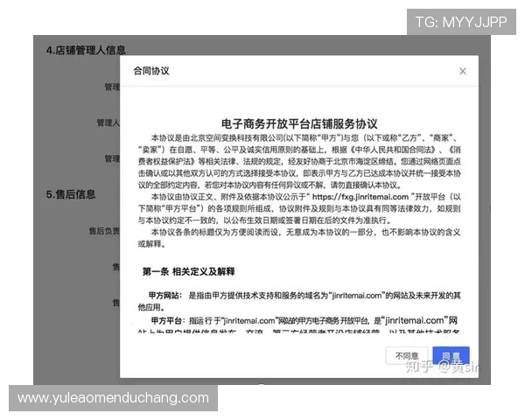This screenshot has width=525, height=420.
Task: Click the https://fxg.jinritemai.com link text
Action: (x=360, y=197)
